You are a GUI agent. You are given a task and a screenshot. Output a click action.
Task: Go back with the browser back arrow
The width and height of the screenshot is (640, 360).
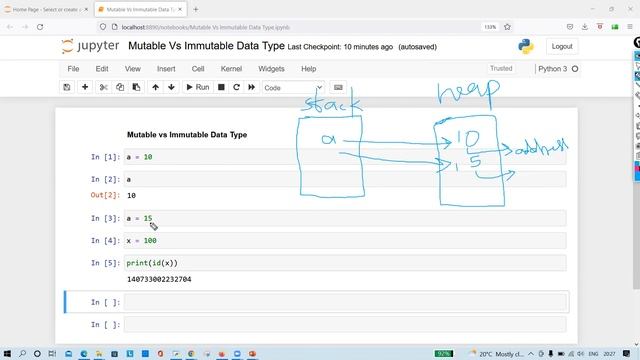(x=10, y=27)
